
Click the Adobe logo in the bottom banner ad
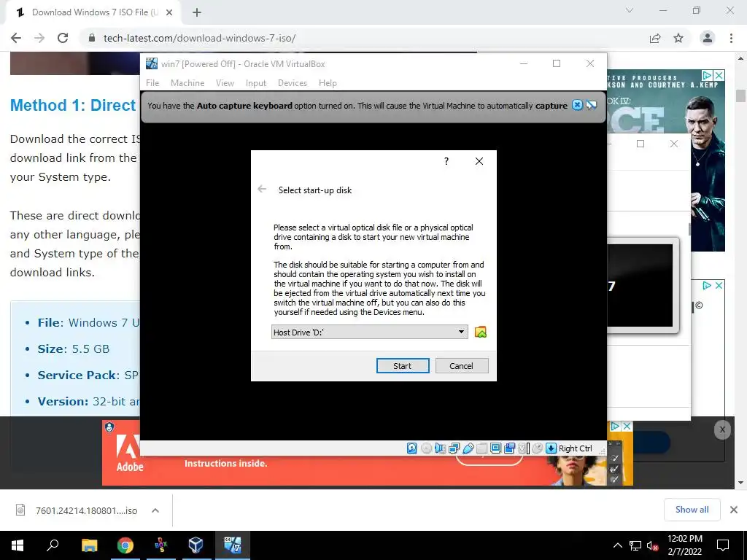[x=129, y=452]
